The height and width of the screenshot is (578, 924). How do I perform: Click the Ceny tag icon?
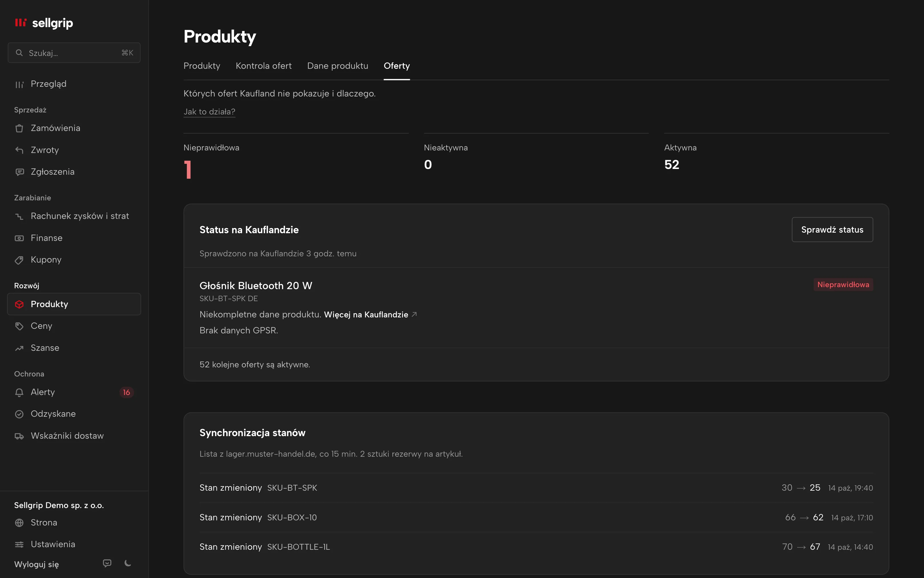click(19, 326)
